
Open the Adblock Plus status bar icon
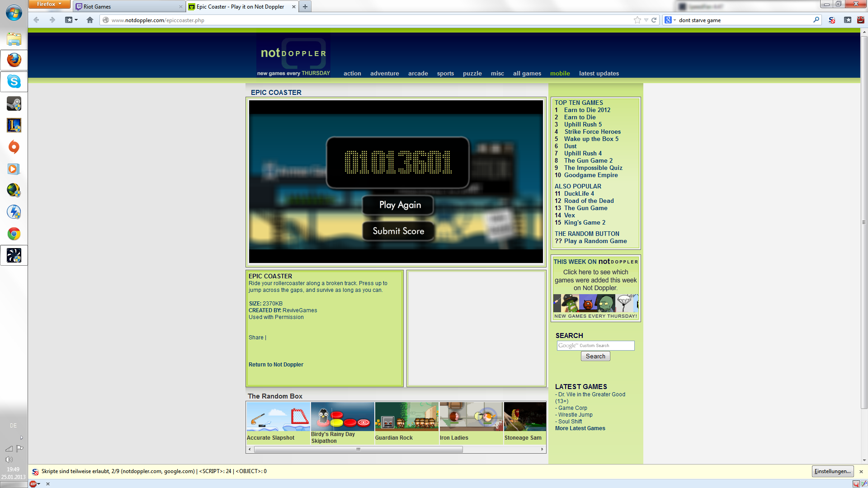click(33, 484)
